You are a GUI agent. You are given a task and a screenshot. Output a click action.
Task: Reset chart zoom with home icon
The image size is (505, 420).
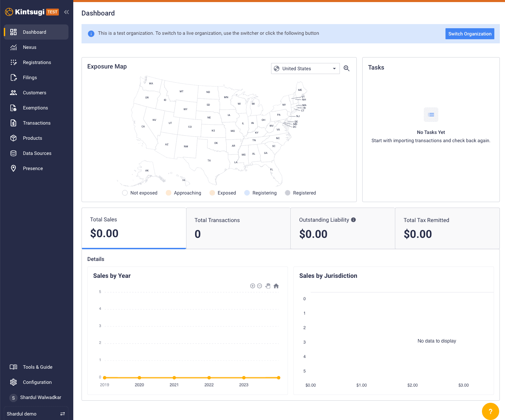coord(276,286)
